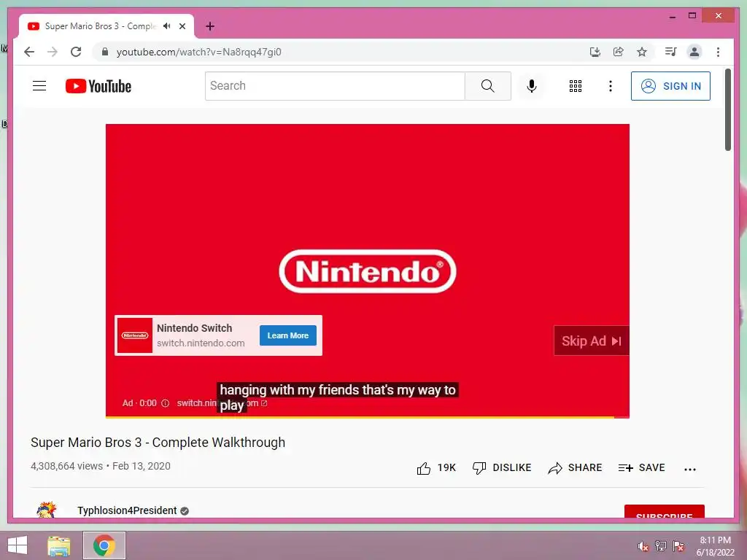747x560 pixels.
Task: Open File Explorer from taskbar
Action: (x=59, y=545)
